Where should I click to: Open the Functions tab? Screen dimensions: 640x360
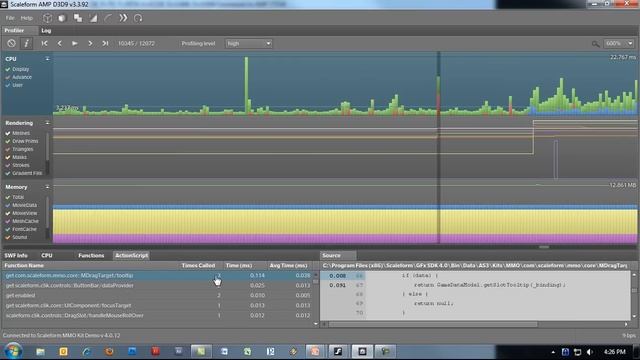pos(91,256)
